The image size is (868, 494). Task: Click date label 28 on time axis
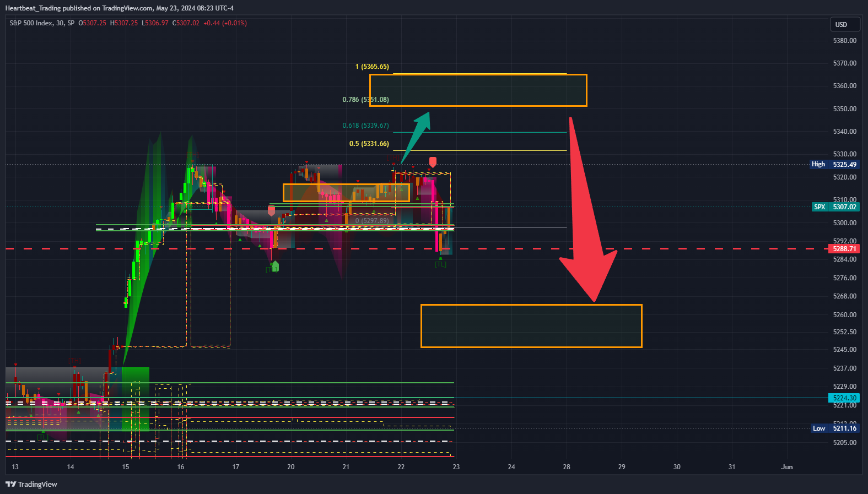point(567,467)
